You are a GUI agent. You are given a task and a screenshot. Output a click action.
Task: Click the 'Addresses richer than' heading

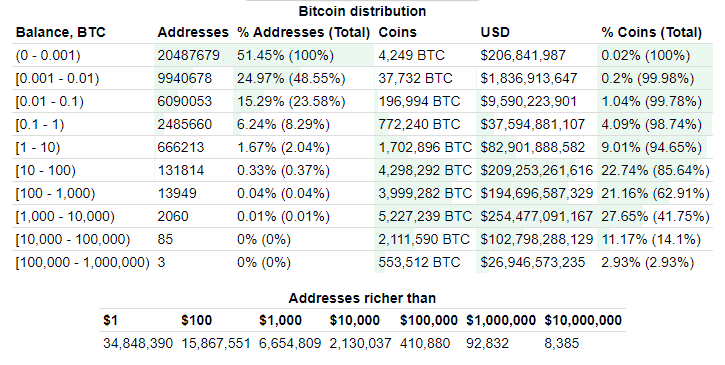[362, 298]
